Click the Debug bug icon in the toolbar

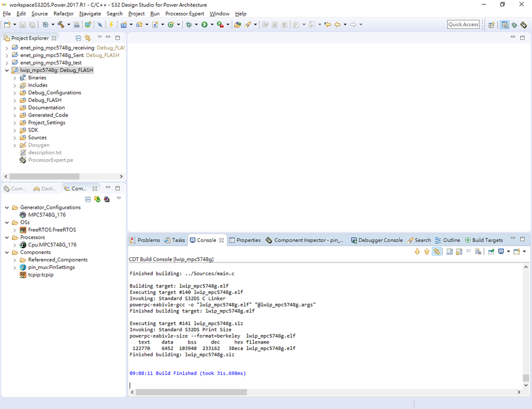(189, 24)
